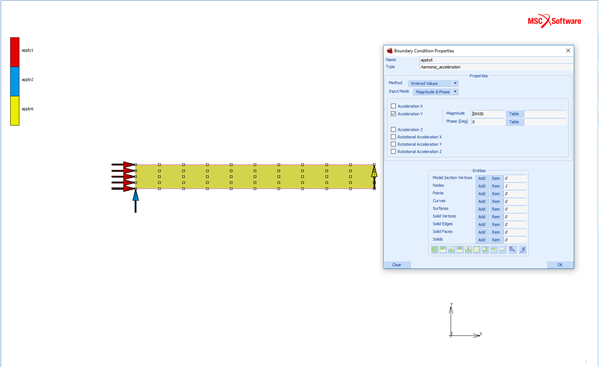Click the Magnitude value input field
The width and height of the screenshot is (599, 367).
click(488, 114)
